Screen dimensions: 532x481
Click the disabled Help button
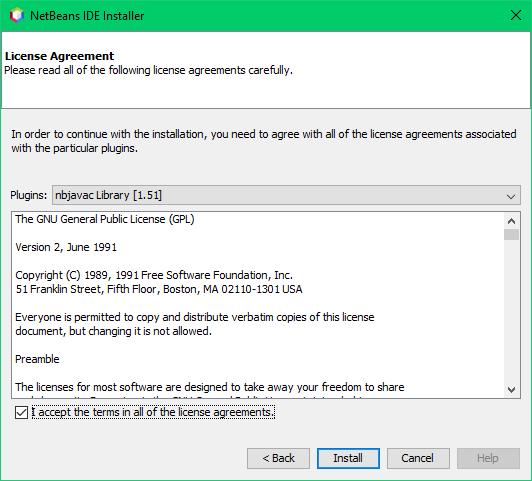(488, 458)
